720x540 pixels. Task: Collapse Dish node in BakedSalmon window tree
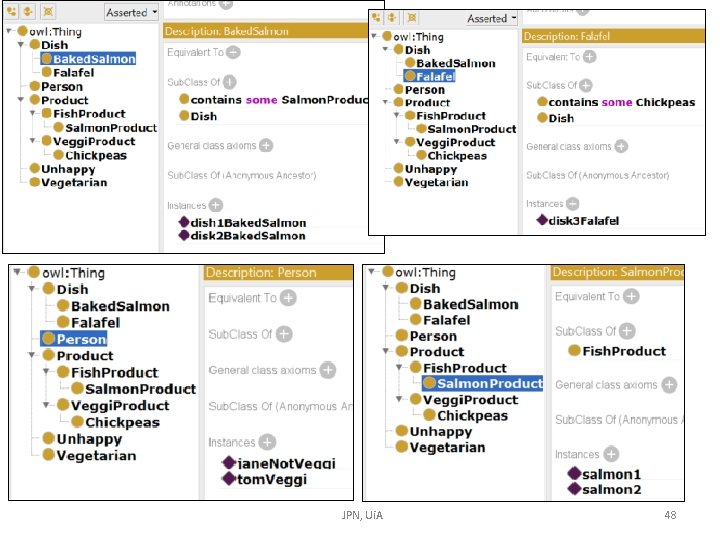pos(21,45)
